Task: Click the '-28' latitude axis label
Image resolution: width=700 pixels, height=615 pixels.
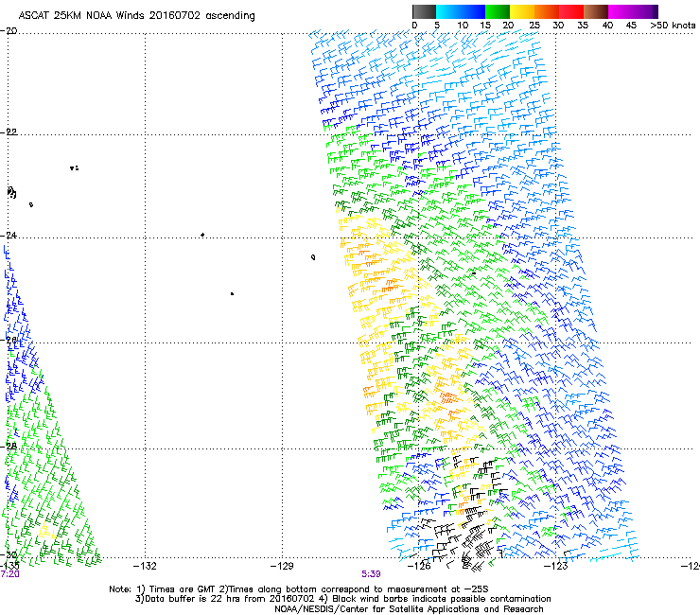Action: pos(9,447)
